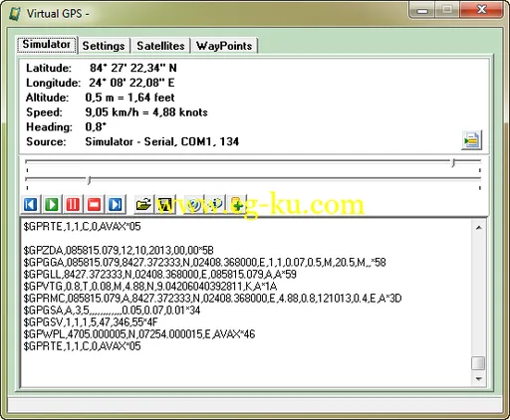Image resolution: width=510 pixels, height=420 pixels.
Task: Click the lower slider handle
Action: 89,180
